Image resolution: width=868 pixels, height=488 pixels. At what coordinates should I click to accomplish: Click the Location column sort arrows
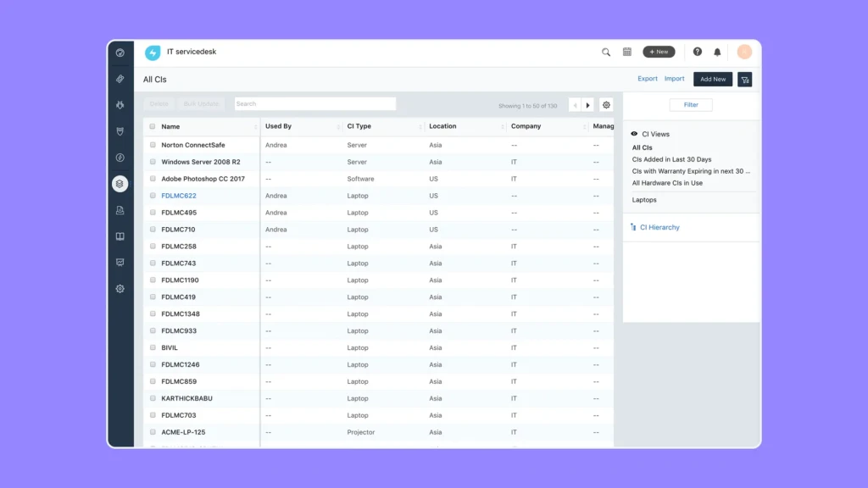[502, 127]
